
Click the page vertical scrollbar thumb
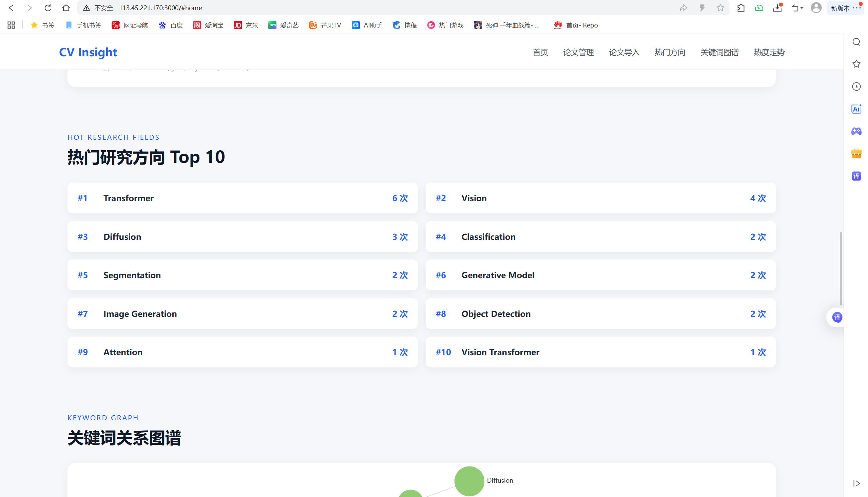(x=841, y=269)
